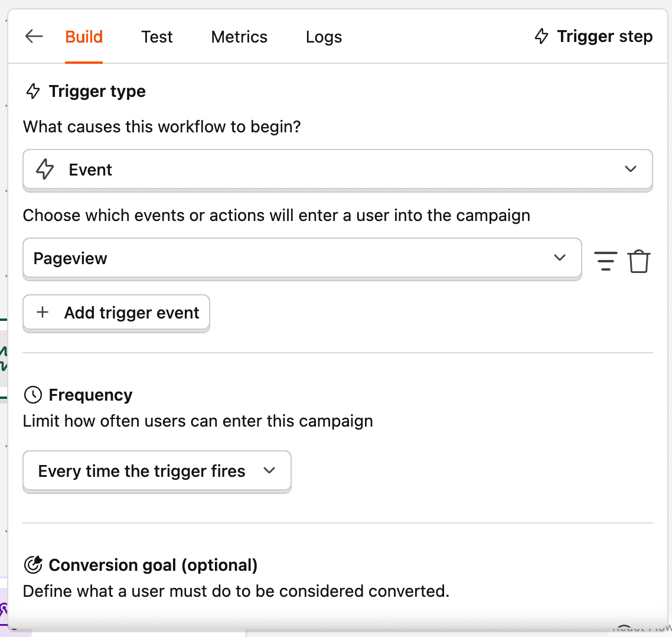This screenshot has height=637, width=672.
Task: Click the plus icon in Add trigger event
Action: tap(43, 313)
